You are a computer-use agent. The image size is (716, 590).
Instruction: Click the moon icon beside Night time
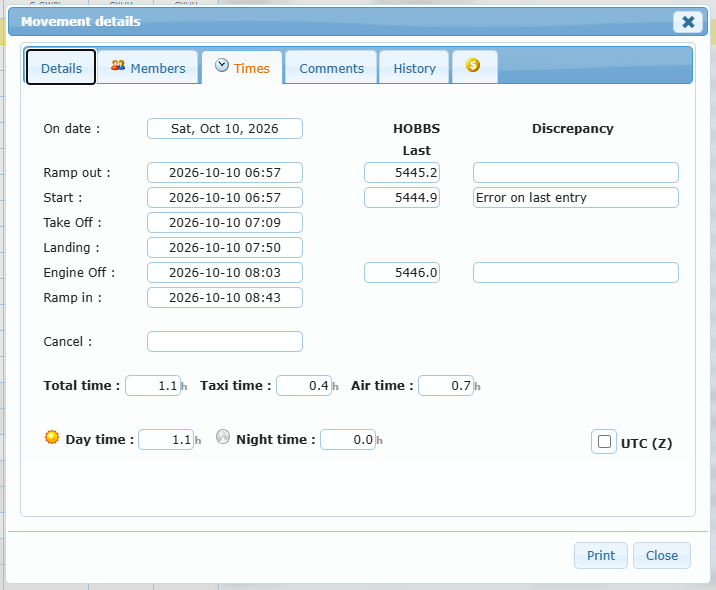(223, 437)
